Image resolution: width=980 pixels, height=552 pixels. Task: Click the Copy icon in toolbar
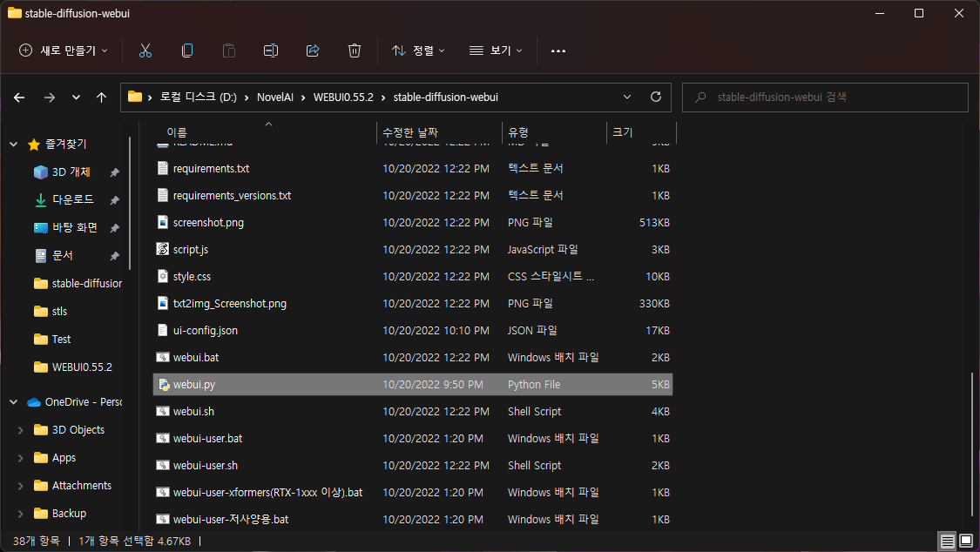187,50
